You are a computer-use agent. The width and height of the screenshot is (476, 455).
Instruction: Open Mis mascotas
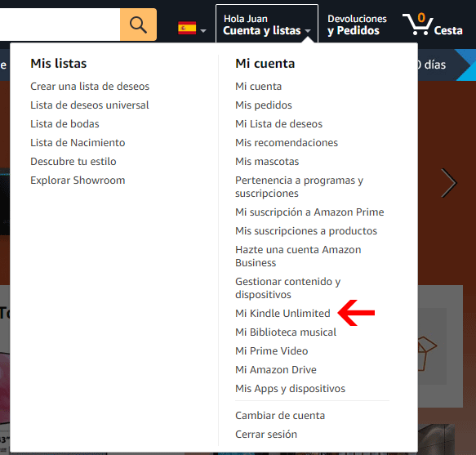coord(267,162)
